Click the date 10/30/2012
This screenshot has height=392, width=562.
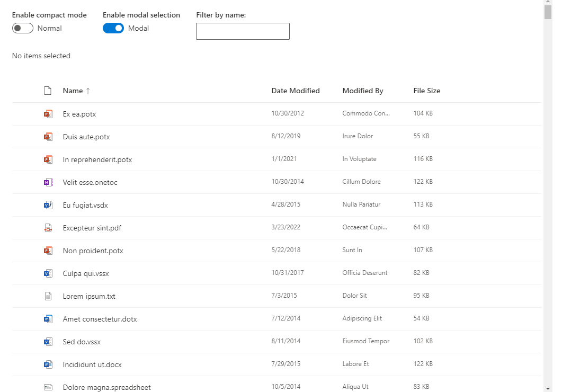pos(288,113)
